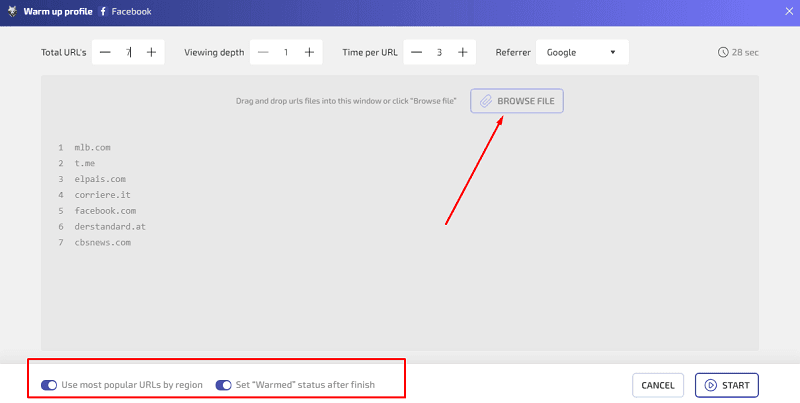Toggle Use most popular URLs by region

pyautogui.click(x=49, y=385)
